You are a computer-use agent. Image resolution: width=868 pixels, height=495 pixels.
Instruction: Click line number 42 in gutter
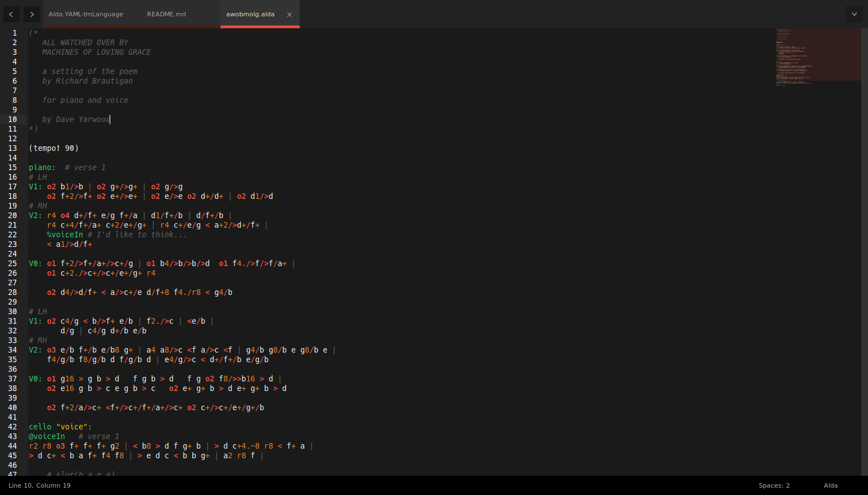click(x=12, y=427)
